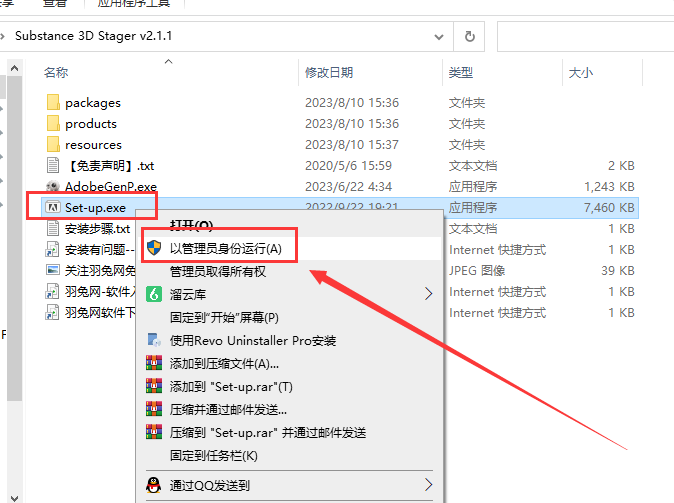Click the admin shield icon in context menu
Viewport: 674px width, 503px height.
coord(154,248)
